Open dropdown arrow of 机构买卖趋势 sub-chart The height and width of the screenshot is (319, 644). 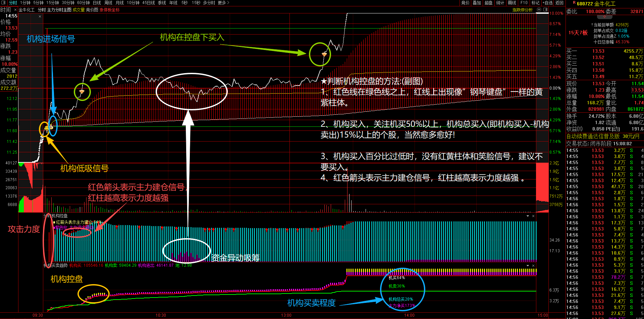(x=528, y=266)
